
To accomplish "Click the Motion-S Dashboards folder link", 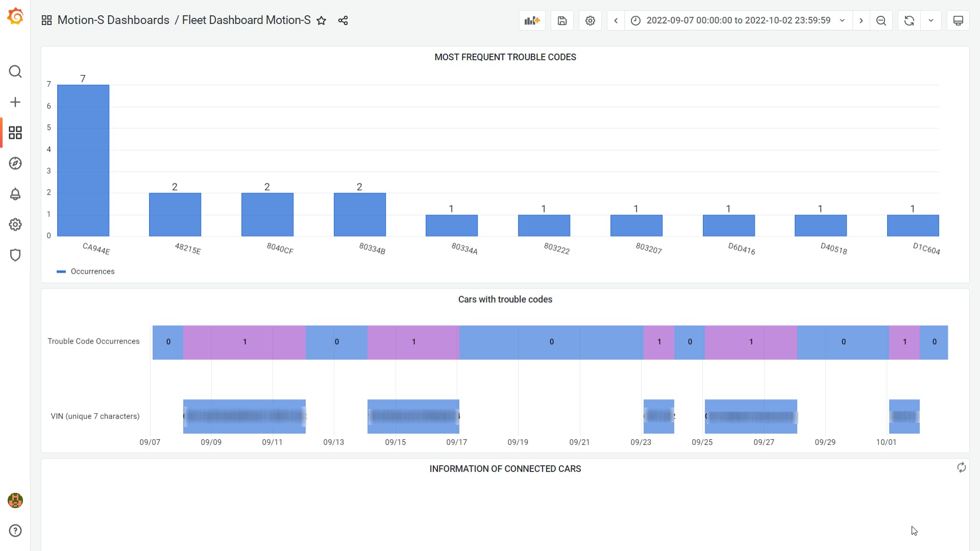I will pos(113,20).
